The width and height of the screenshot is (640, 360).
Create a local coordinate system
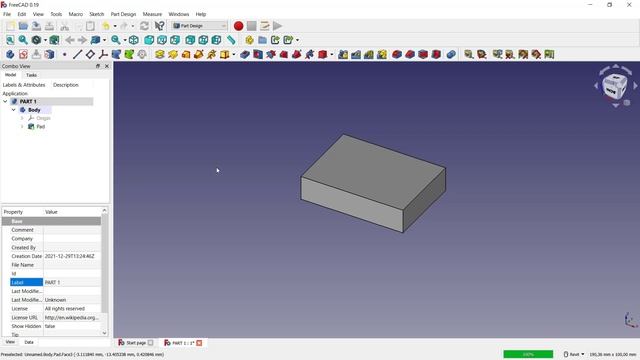pos(103,54)
